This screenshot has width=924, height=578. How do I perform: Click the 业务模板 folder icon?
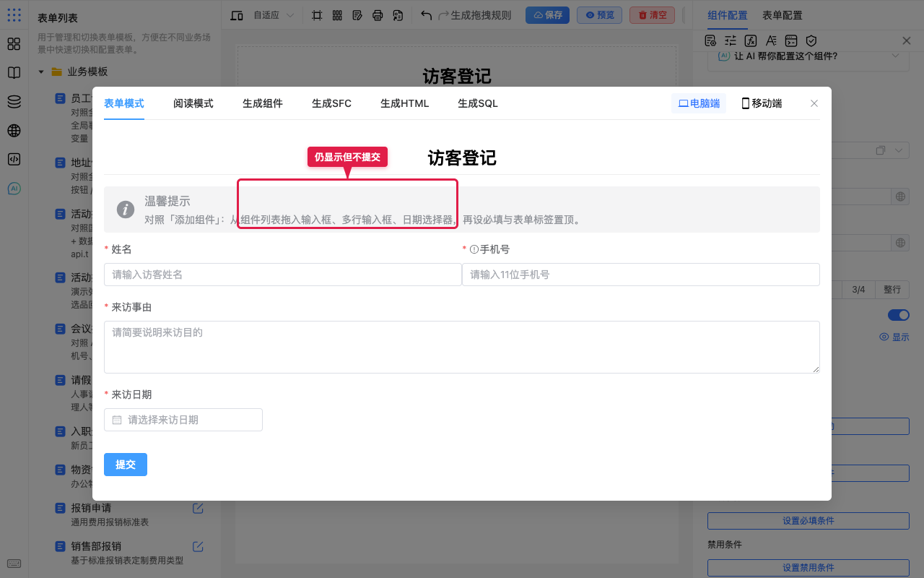pos(56,72)
